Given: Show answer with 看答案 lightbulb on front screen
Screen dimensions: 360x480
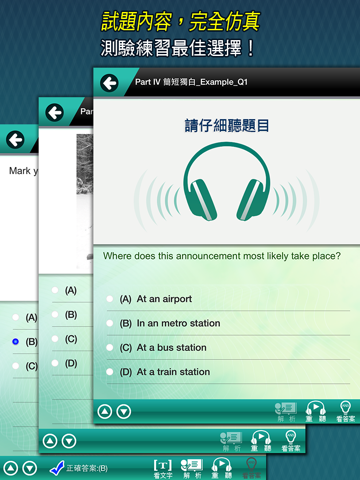Looking at the screenshot, I should click(x=345, y=411).
